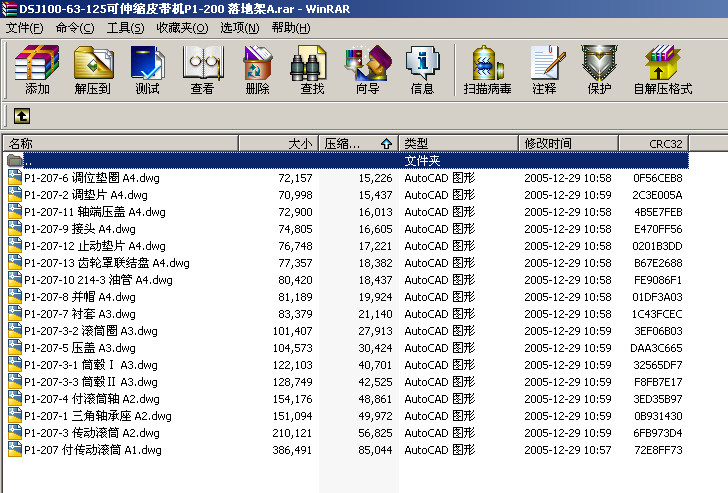Open the 文件(F) menu

coord(24,28)
